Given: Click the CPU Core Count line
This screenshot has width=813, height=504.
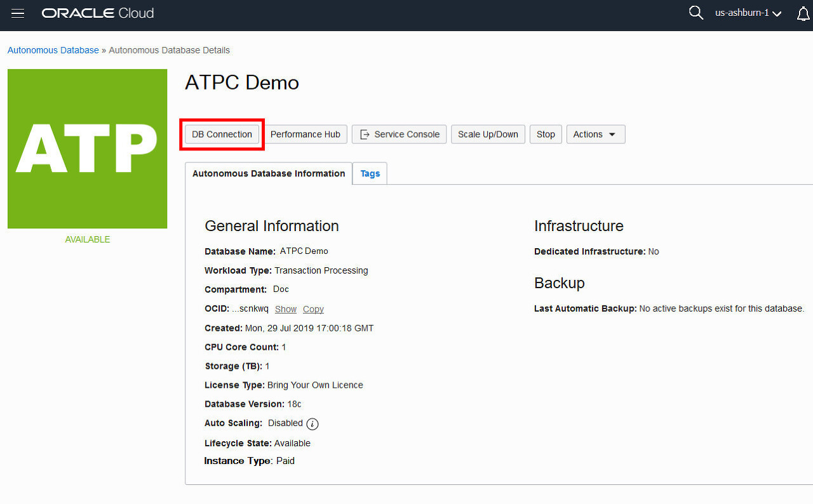Looking at the screenshot, I should (245, 347).
